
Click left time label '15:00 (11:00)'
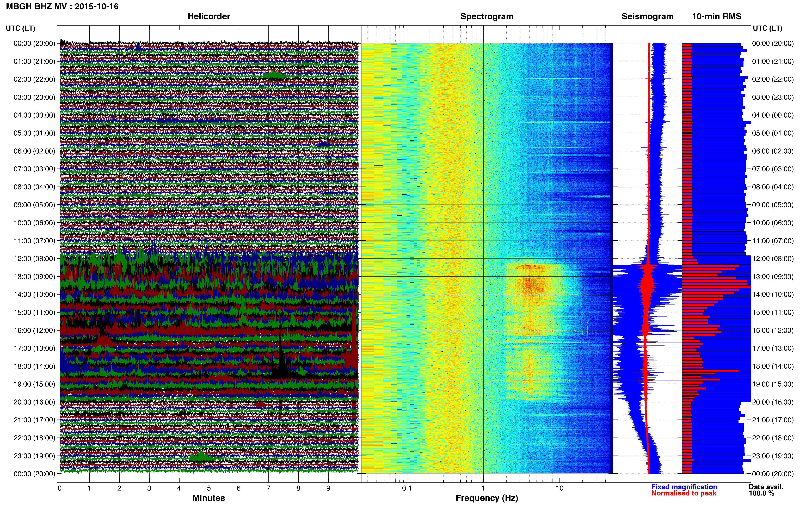coord(34,312)
